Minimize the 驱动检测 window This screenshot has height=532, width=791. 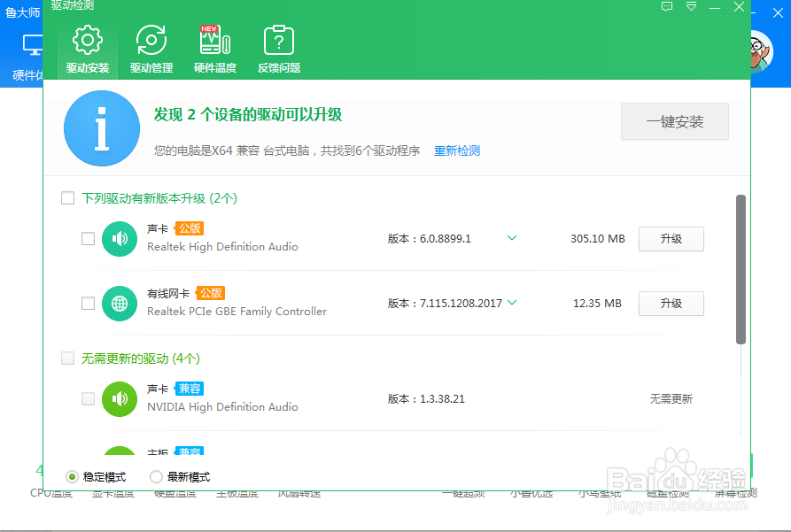[715, 7]
